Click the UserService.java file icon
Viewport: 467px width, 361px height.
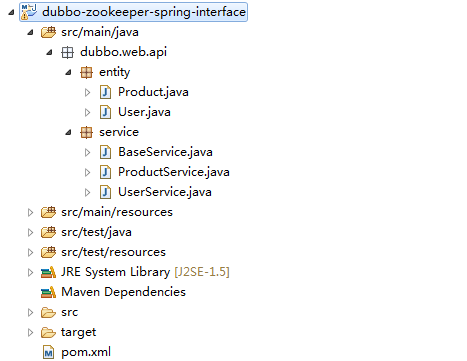pos(105,192)
